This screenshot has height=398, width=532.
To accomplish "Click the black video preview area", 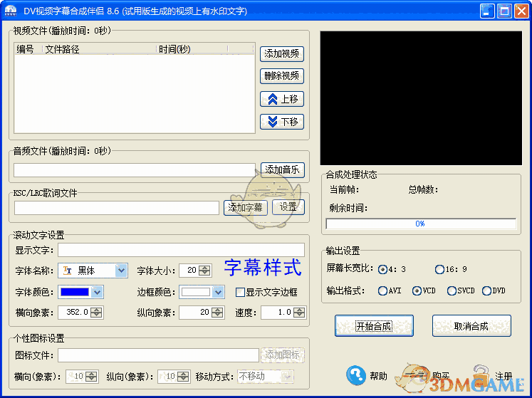I will pos(421,98).
